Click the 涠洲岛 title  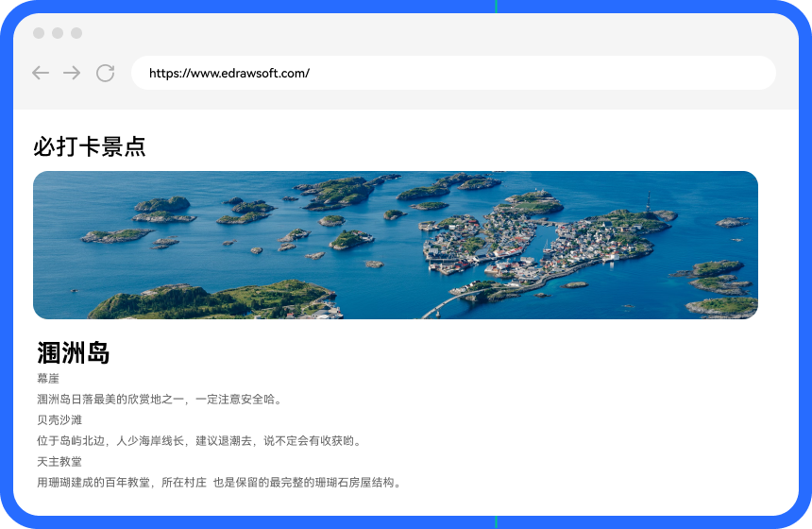[74, 353]
